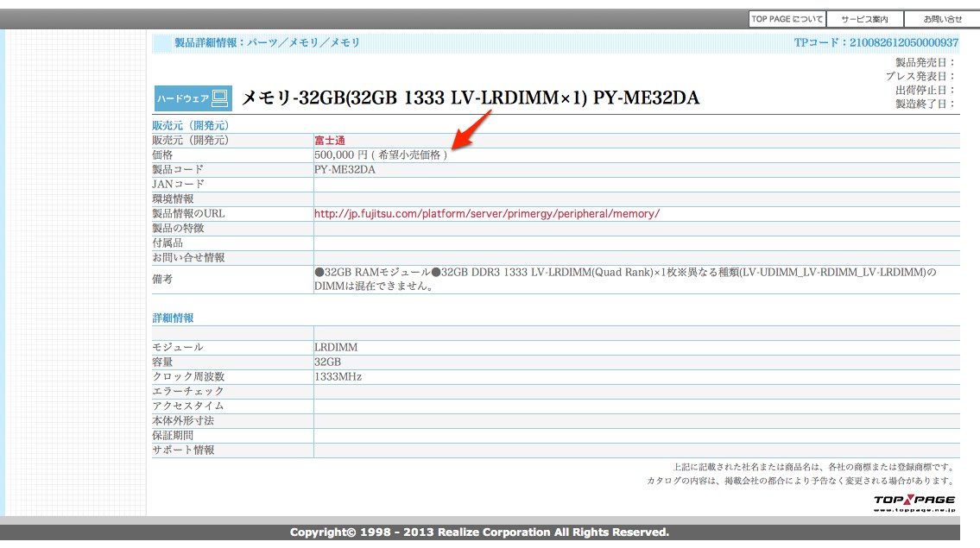Click the LRDIMM module value
This screenshot has height=548, width=980.
tap(336, 348)
